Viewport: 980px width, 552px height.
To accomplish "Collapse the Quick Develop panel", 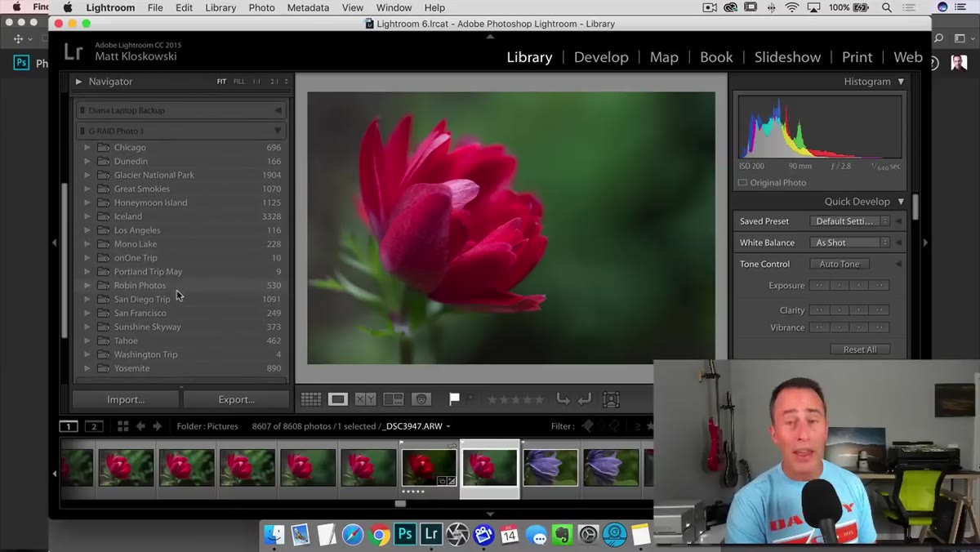I will 901,202.
